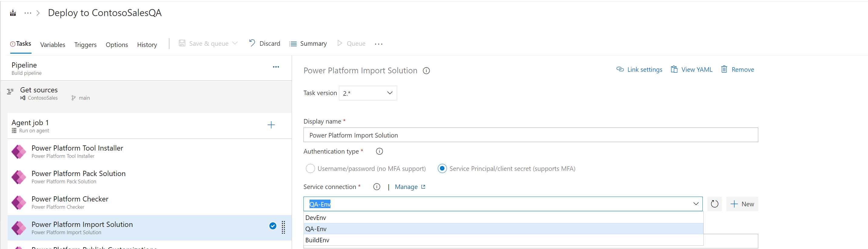
Task: Open the Pipeline more options ellipsis
Action: [276, 67]
